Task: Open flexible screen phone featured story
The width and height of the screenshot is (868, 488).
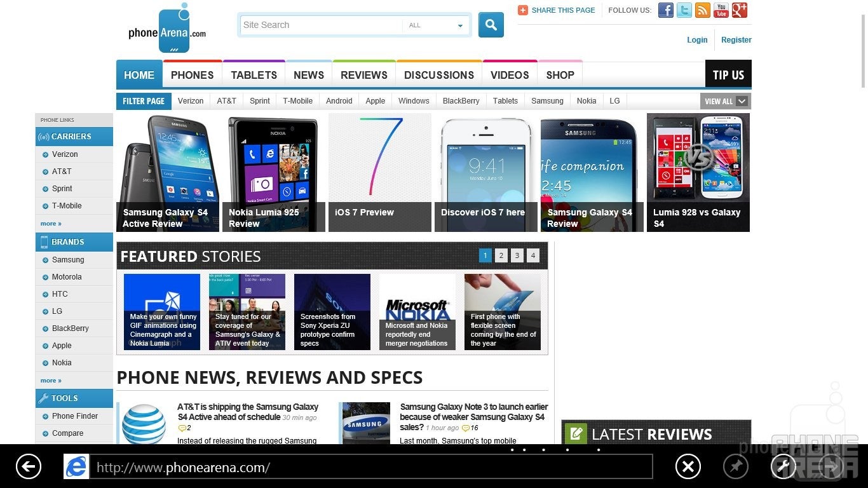Action: pos(503,312)
